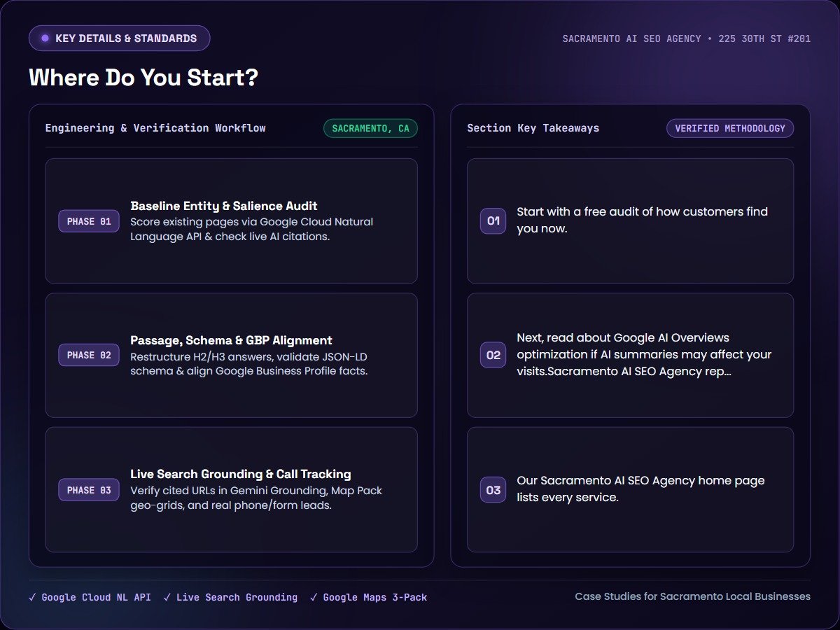
Task: Click the 03 takeaway number badge
Action: (493, 490)
